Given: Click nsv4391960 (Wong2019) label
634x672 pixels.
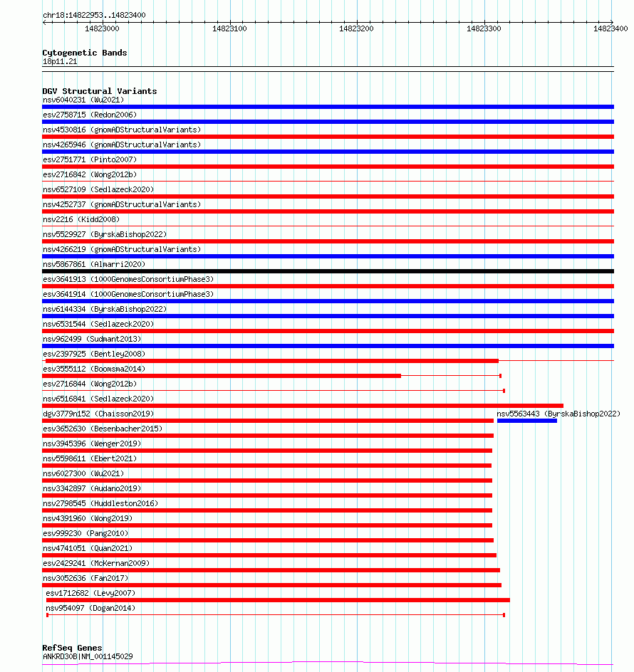Looking at the screenshot, I should click(x=88, y=518).
